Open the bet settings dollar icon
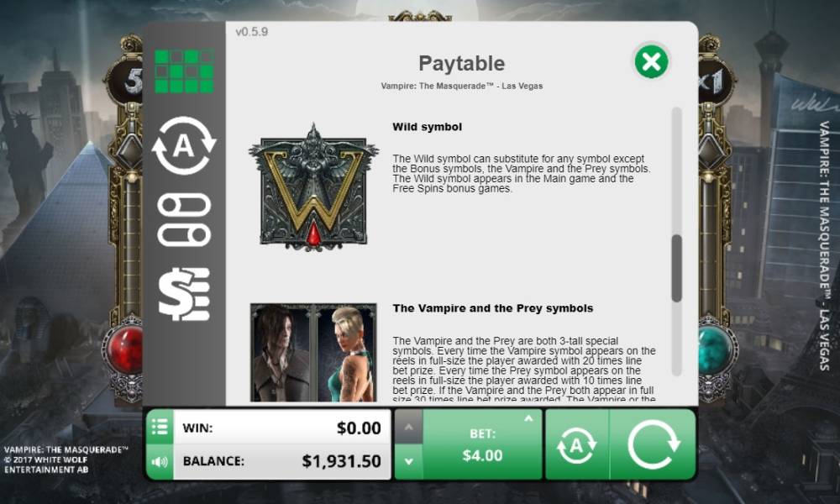The width and height of the screenshot is (840, 504). click(x=184, y=294)
